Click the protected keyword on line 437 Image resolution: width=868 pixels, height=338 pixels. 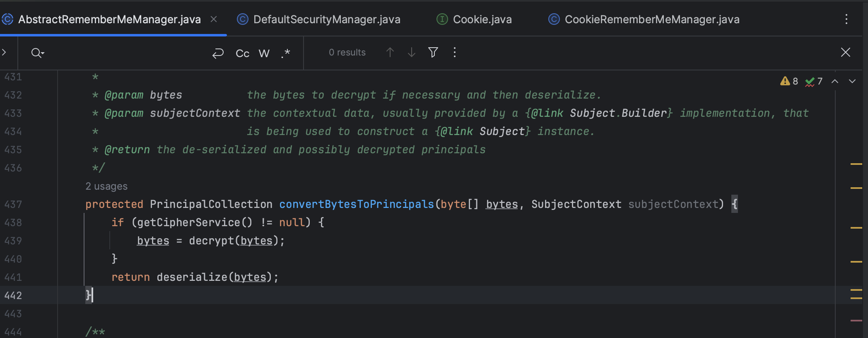tap(114, 204)
